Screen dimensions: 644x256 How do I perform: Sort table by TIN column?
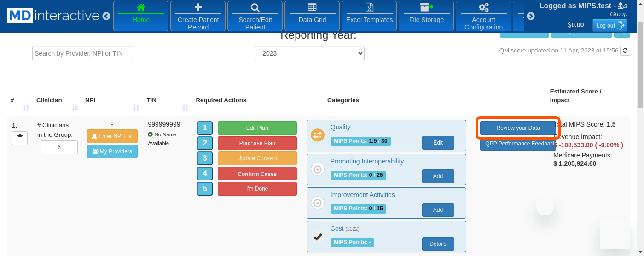click(x=185, y=107)
